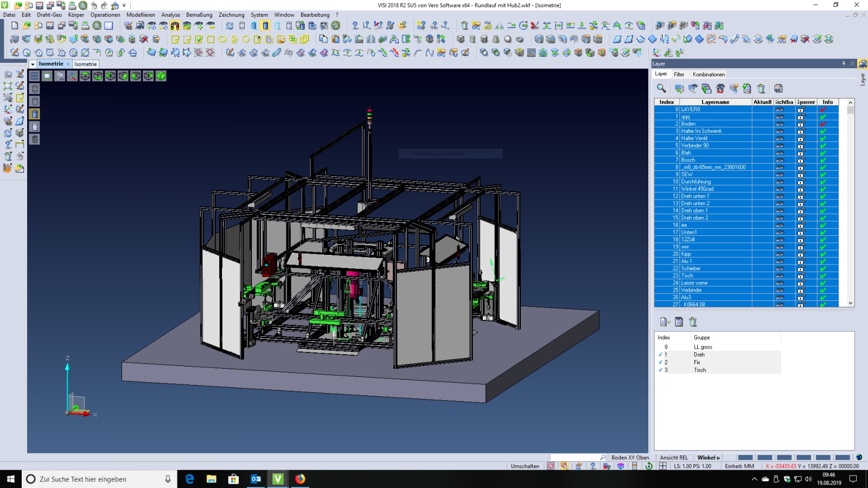Click the highlighted cylinder shading icon in the top toolbar
The image size is (868, 488).
(265, 25)
